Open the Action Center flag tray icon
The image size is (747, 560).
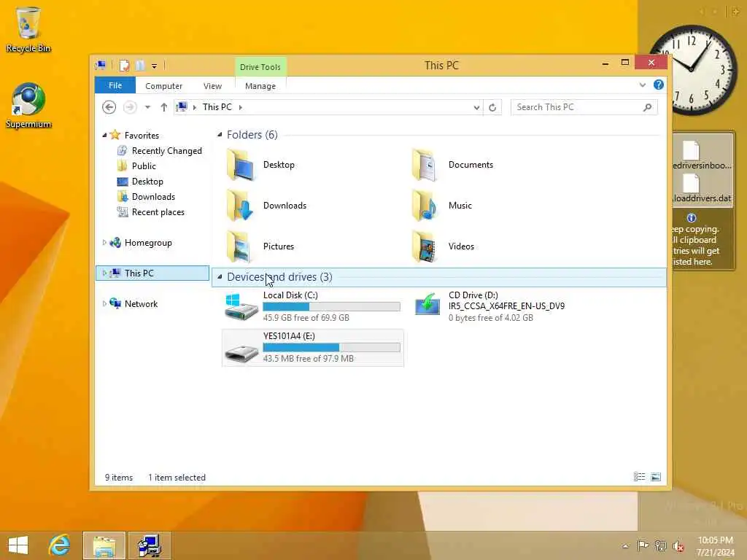pyautogui.click(x=643, y=545)
